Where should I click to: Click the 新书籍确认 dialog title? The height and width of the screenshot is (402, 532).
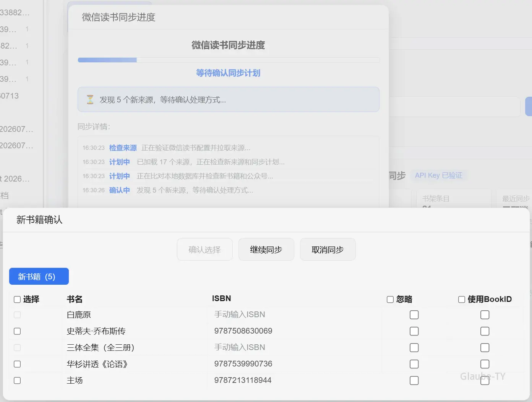click(39, 220)
